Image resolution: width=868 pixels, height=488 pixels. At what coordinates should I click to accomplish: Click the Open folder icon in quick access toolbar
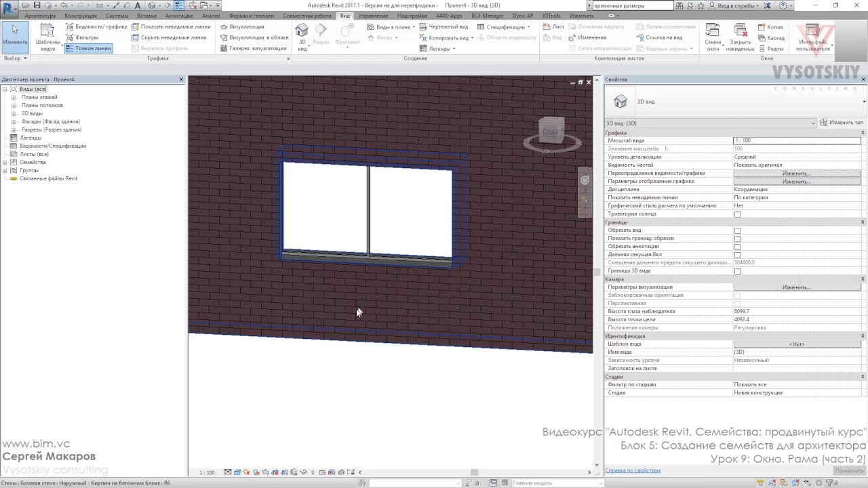coord(25,5)
